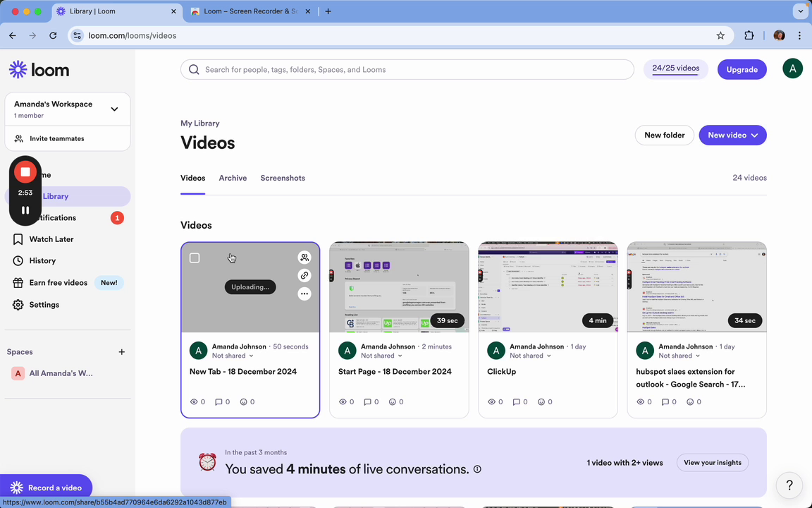
Task: Open Not shared dropdown on hubspot video
Action: tap(679, 356)
